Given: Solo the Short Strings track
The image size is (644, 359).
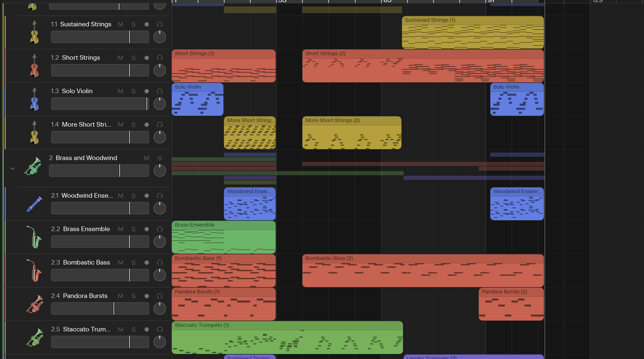Looking at the screenshot, I should click(134, 58).
